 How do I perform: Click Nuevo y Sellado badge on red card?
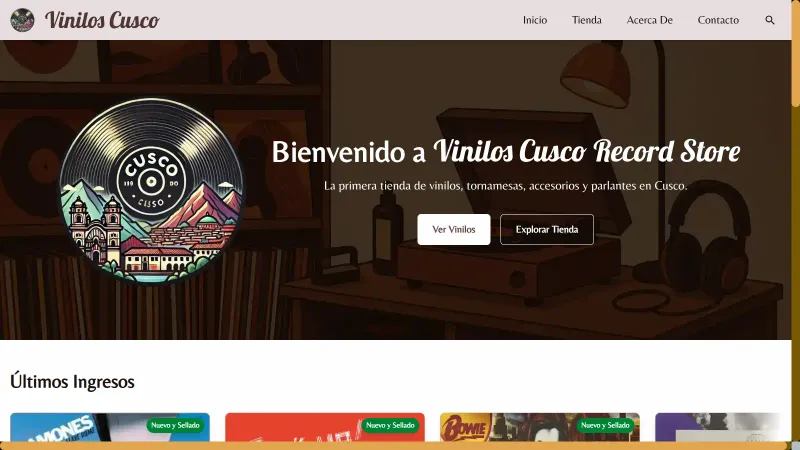390,425
